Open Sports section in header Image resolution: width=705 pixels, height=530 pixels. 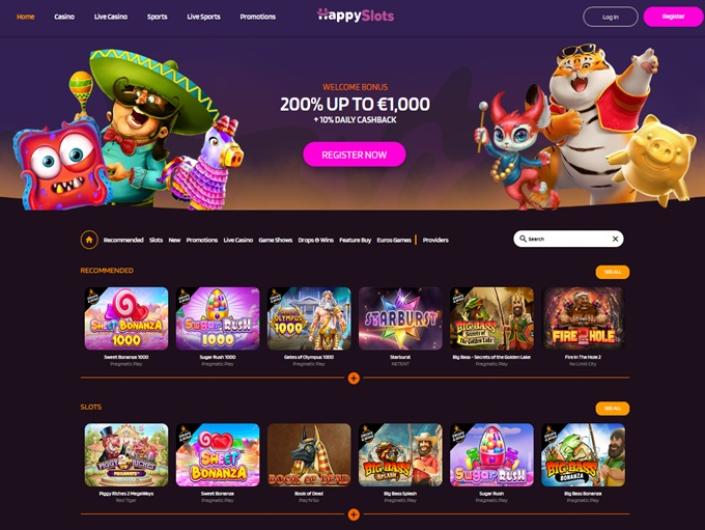[157, 17]
